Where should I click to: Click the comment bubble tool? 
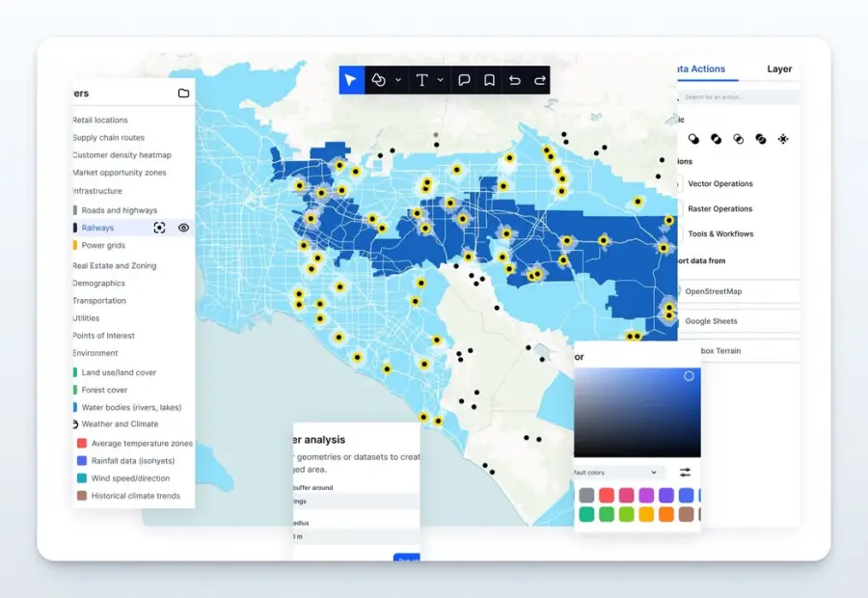464,80
